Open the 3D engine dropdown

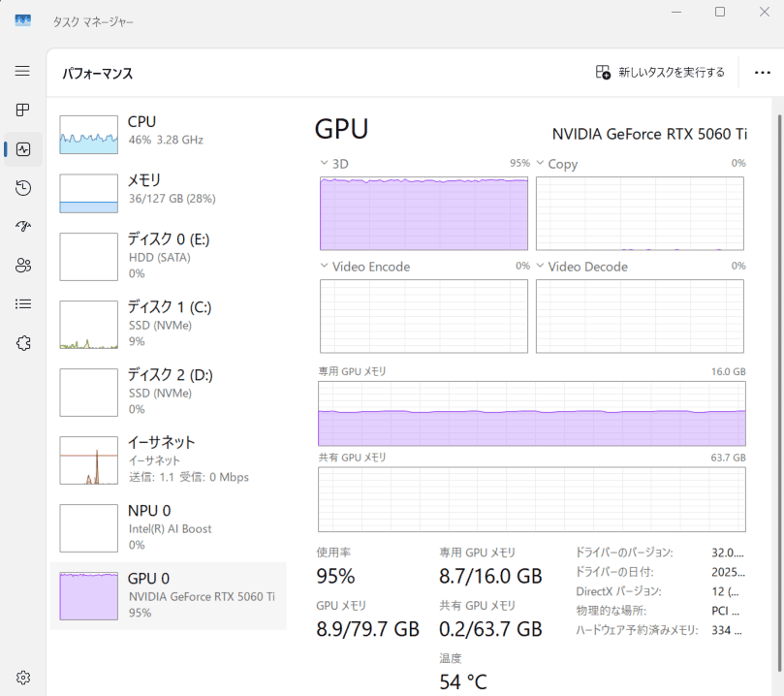(323, 163)
